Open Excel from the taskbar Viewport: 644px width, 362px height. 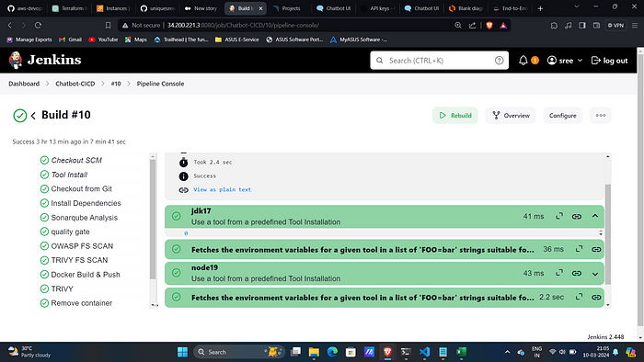click(x=461, y=352)
